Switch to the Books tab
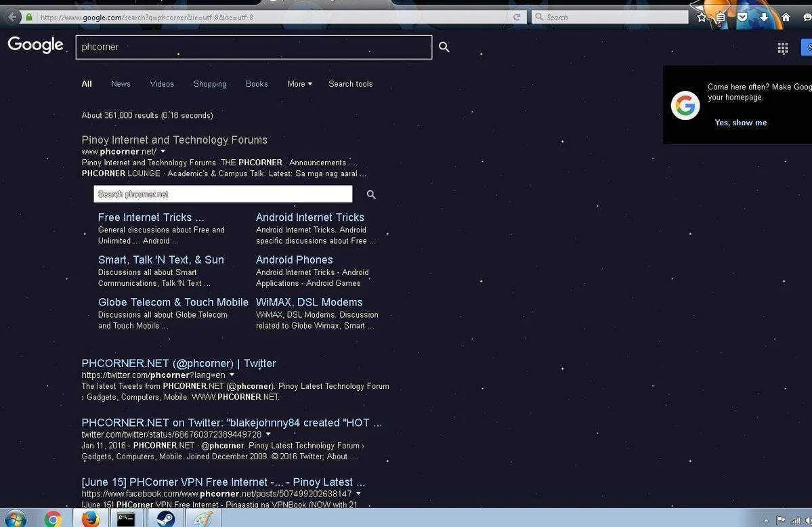 257,84
